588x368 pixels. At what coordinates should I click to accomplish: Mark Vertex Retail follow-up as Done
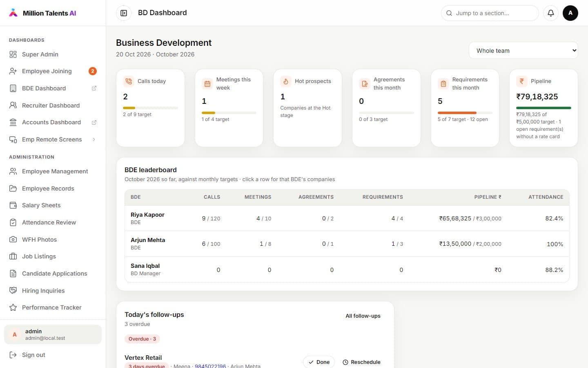[x=319, y=362]
